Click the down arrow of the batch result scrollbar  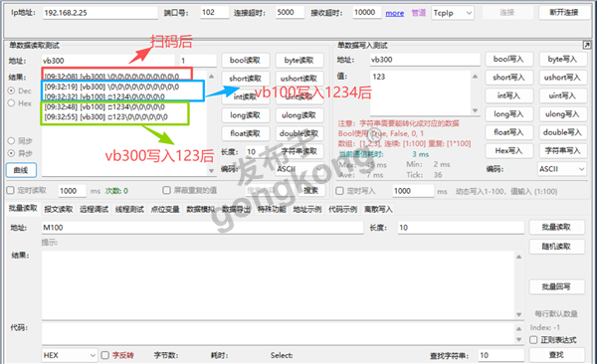click(x=518, y=314)
